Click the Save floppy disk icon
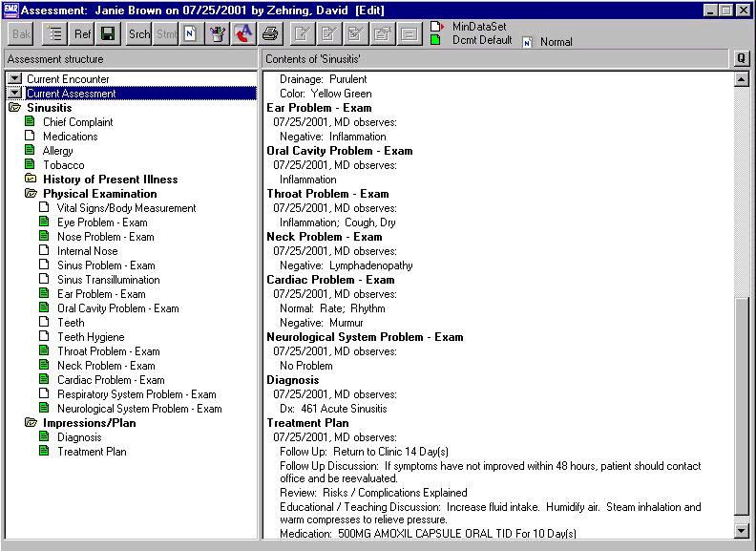 (108, 34)
